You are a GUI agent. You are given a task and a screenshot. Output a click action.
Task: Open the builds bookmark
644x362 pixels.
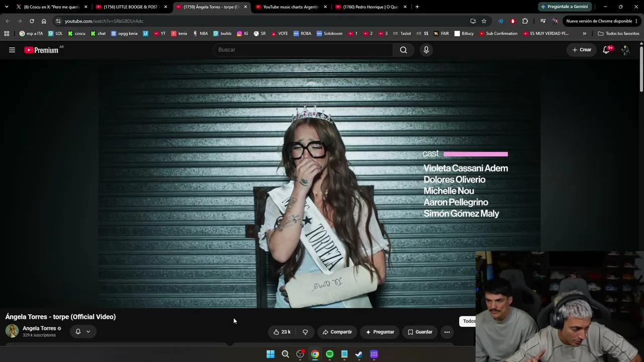coord(222,34)
